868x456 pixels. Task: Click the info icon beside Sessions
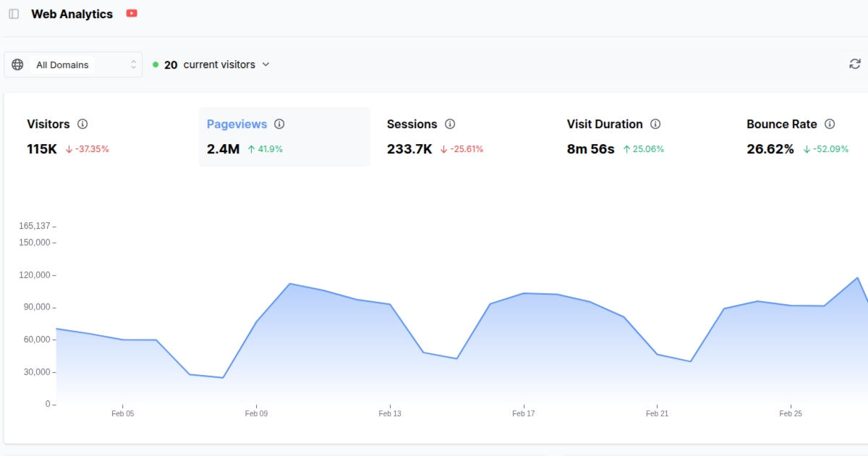(451, 124)
